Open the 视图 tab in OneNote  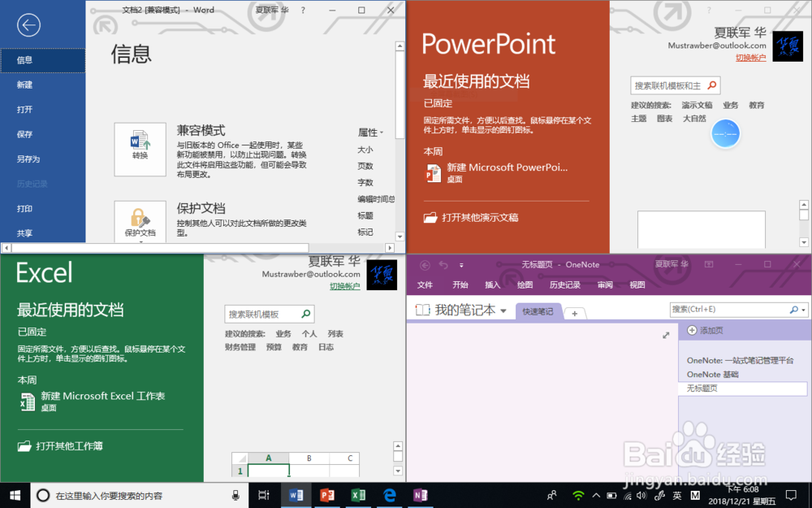tap(637, 285)
